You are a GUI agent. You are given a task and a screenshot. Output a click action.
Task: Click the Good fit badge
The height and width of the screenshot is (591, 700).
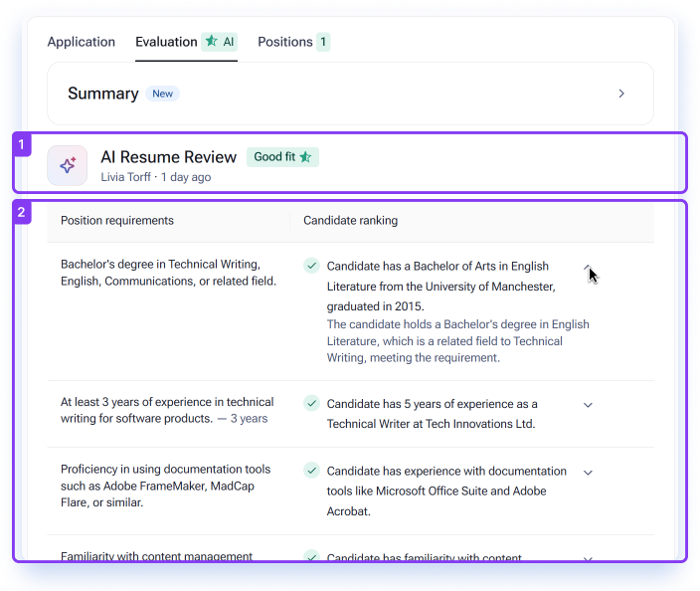282,157
